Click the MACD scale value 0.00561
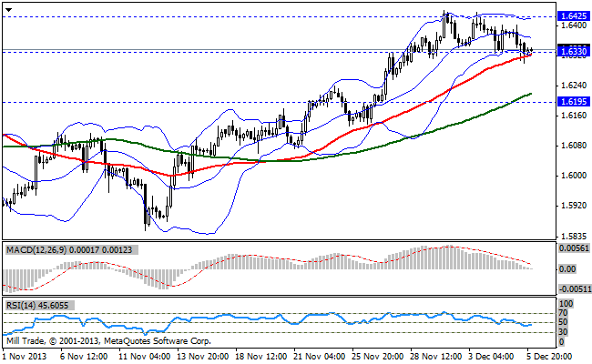592x364 pixels. click(x=575, y=248)
